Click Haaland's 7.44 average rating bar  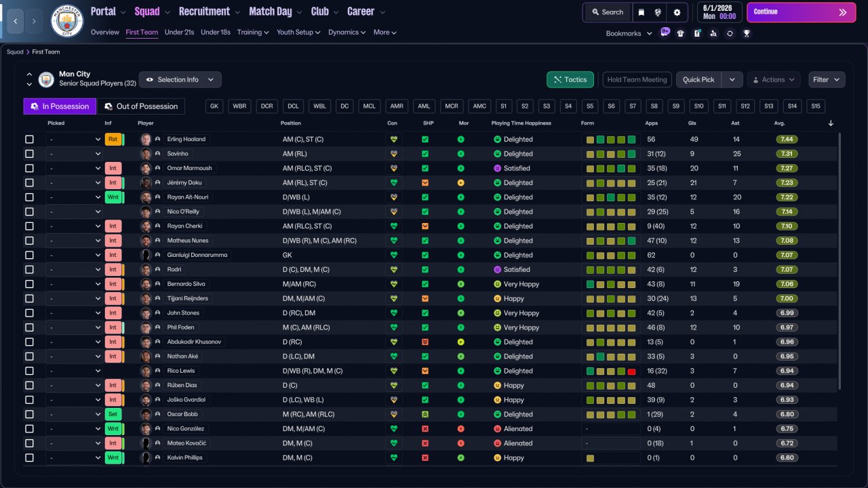point(787,140)
